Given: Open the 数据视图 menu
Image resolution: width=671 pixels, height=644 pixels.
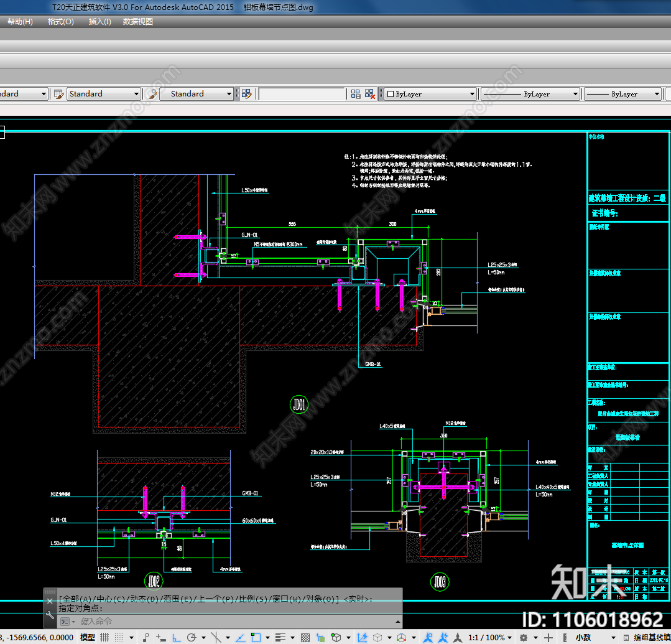Looking at the screenshot, I should (138, 21).
